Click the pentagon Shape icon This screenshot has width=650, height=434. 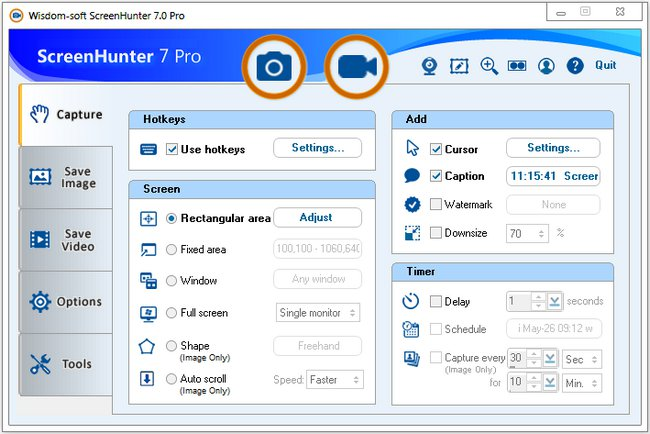[x=147, y=346]
